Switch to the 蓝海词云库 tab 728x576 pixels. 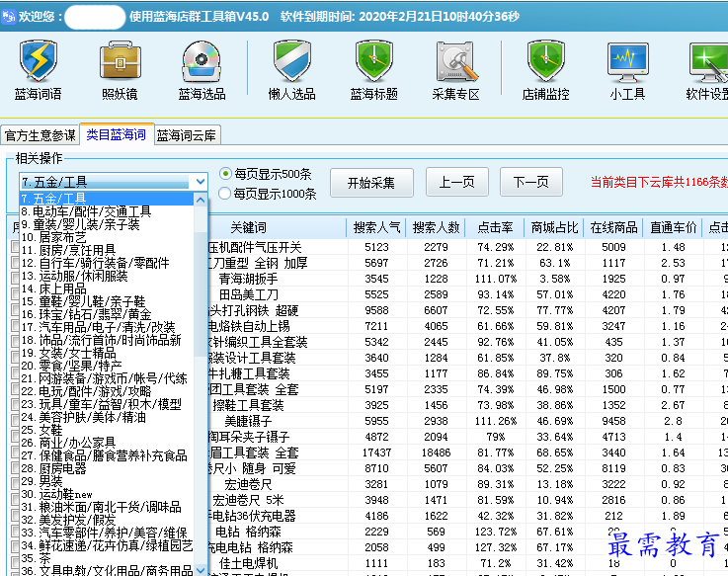(x=187, y=135)
